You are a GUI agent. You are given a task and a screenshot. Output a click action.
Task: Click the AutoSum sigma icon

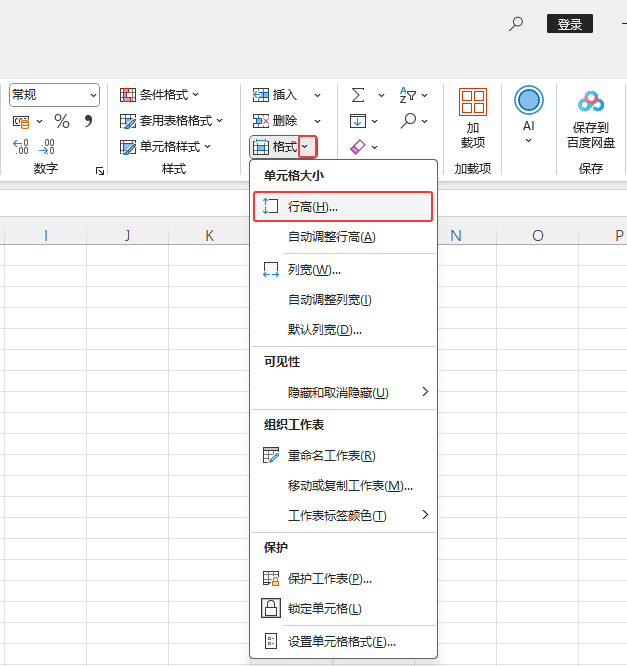coord(358,95)
